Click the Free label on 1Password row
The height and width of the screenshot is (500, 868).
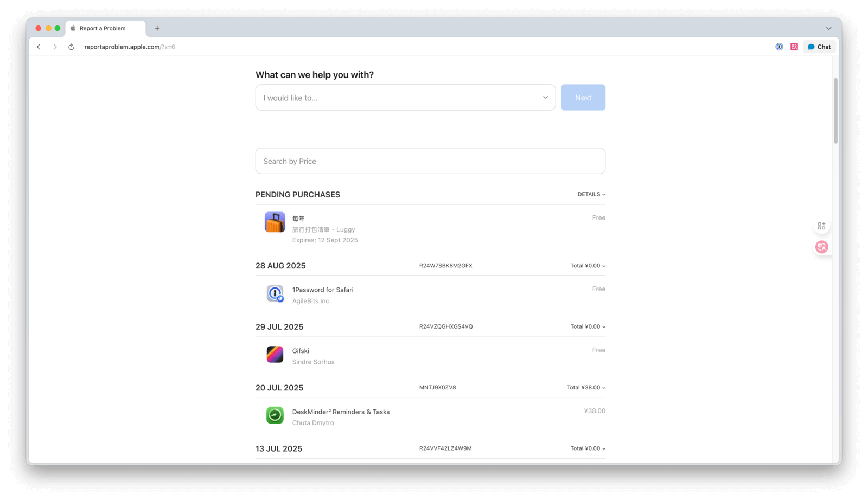[x=598, y=289]
